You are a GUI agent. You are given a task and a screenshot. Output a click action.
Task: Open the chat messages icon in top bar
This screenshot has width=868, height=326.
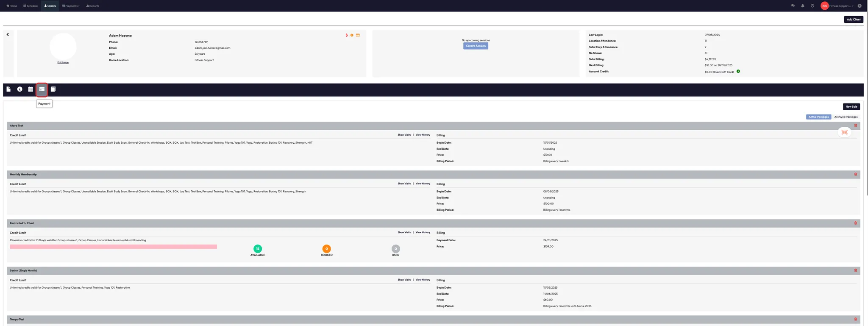793,6
